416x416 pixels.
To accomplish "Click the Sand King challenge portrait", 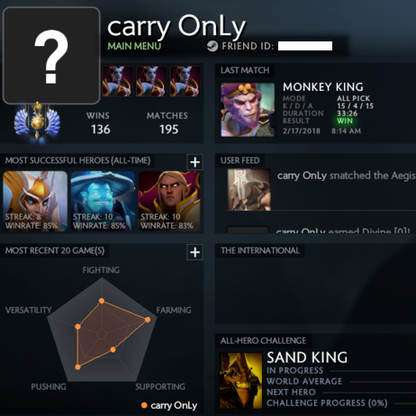I will [x=241, y=381].
